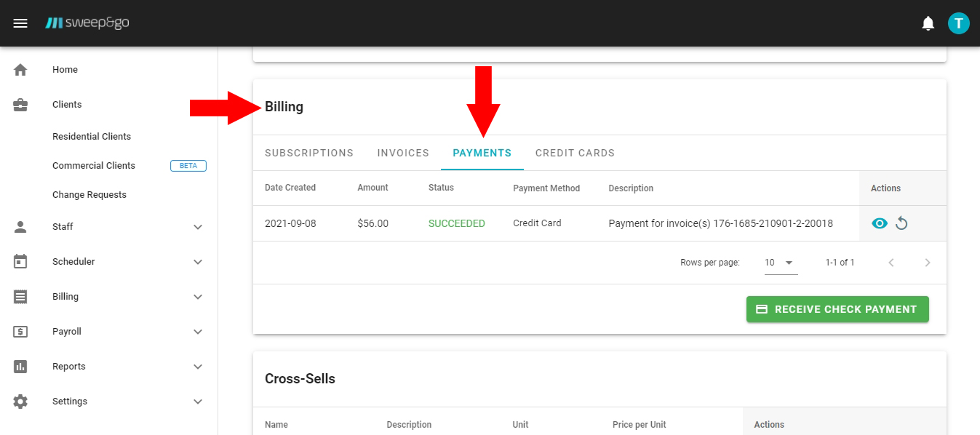Open the rows per page dropdown
980x435 pixels.
point(780,263)
